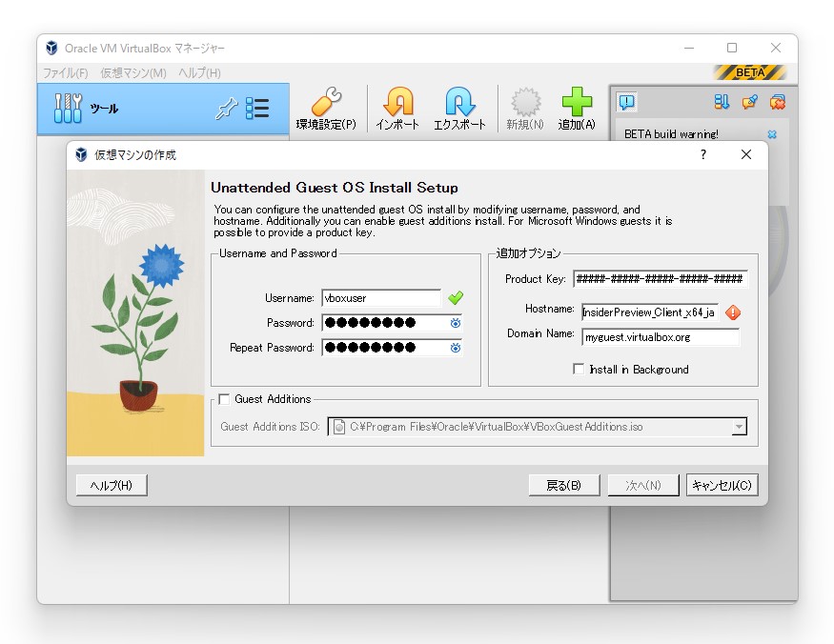Click the notification exclamation icon in the right panel

626,102
